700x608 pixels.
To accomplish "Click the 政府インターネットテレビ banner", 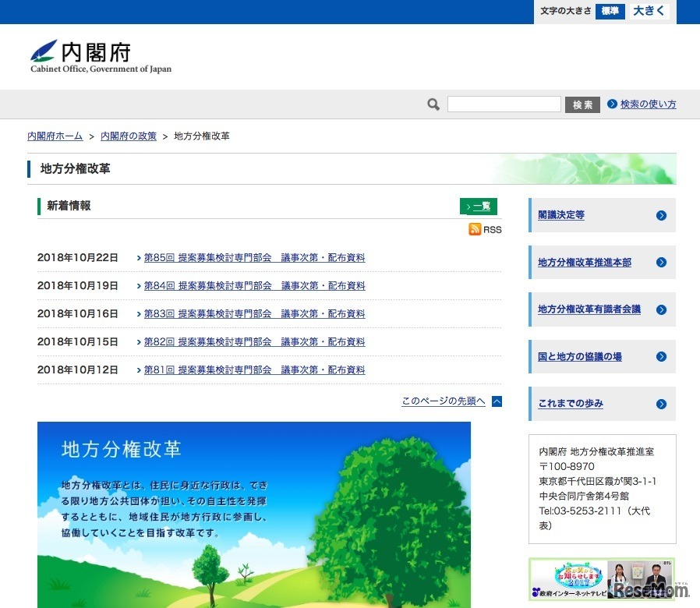I will pos(601,579).
